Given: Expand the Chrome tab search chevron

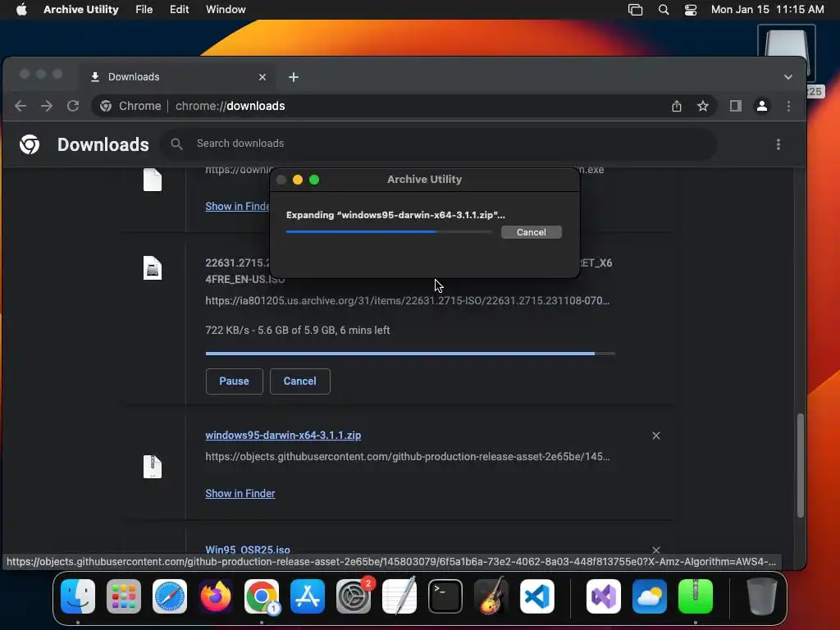Looking at the screenshot, I should (x=788, y=77).
